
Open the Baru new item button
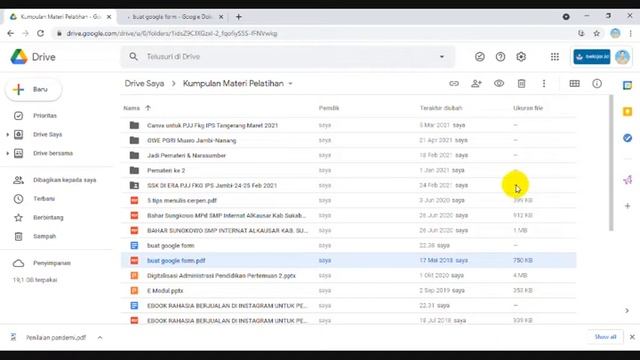click(x=33, y=89)
